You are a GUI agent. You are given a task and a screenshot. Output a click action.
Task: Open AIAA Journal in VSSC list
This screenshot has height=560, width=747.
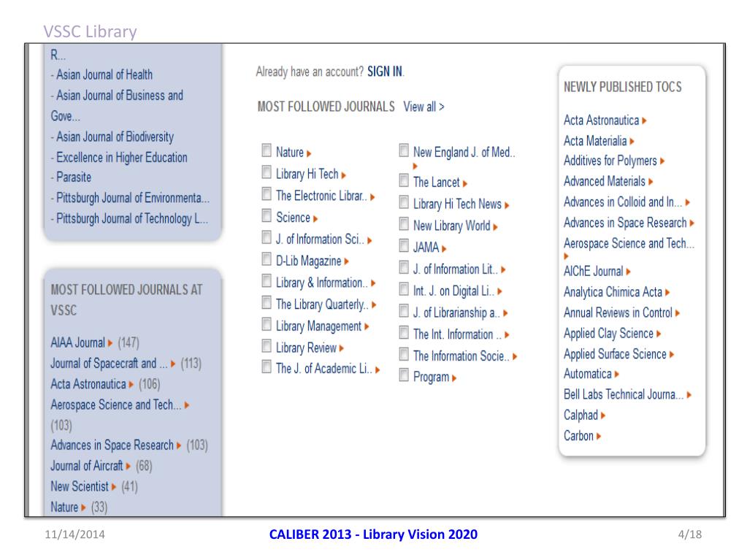tap(77, 342)
